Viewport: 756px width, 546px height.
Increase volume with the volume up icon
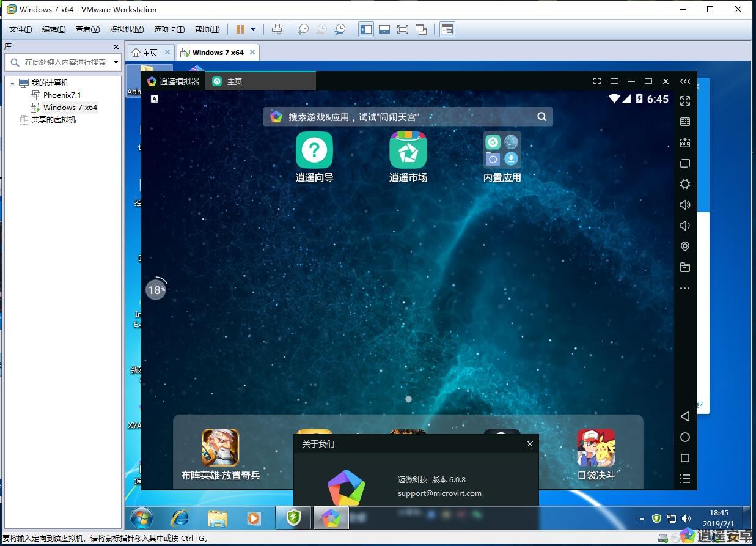click(x=685, y=205)
